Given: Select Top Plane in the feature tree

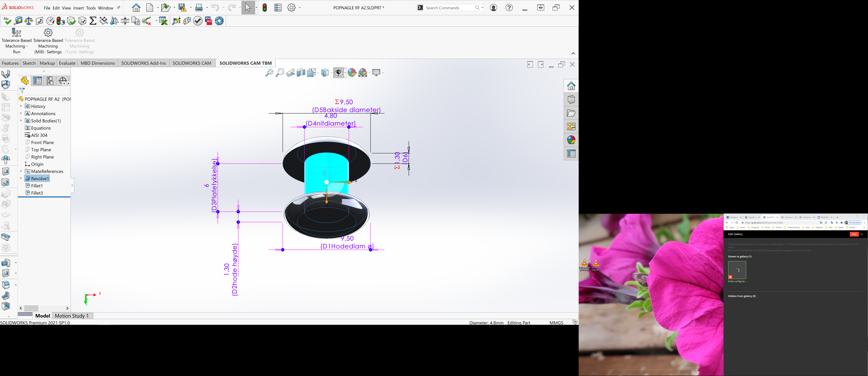Looking at the screenshot, I should (41, 150).
